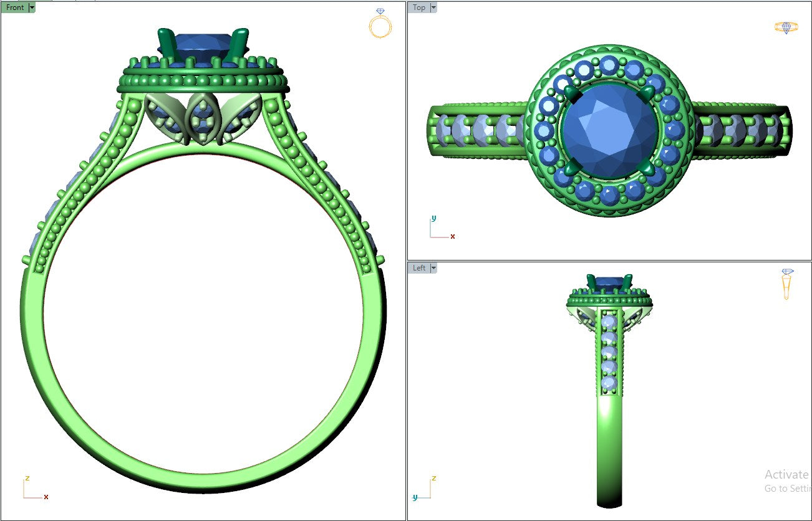Image resolution: width=812 pixels, height=521 pixels.
Task: Open the Front viewport dropdown arrow
Action: (x=32, y=7)
